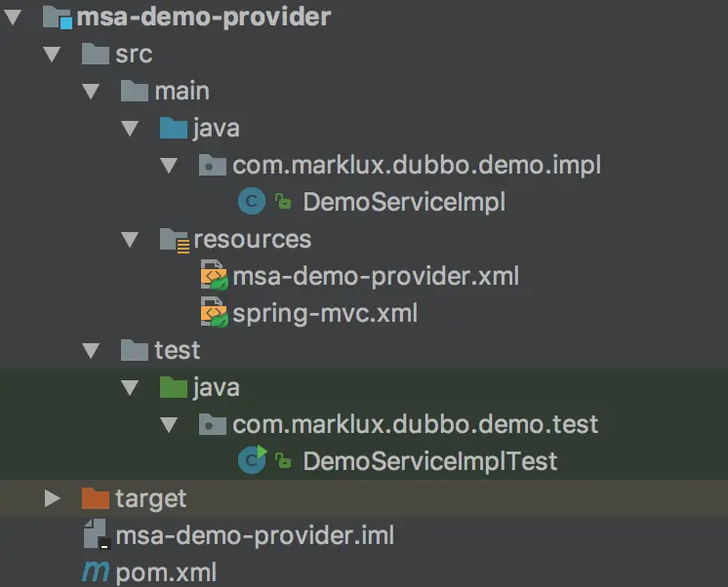Click the msa-demo-provider module folder icon
The image size is (728, 587).
[x=58, y=18]
